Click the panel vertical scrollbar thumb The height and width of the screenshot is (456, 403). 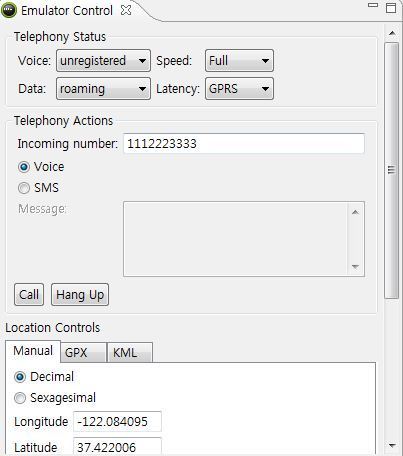(392, 170)
